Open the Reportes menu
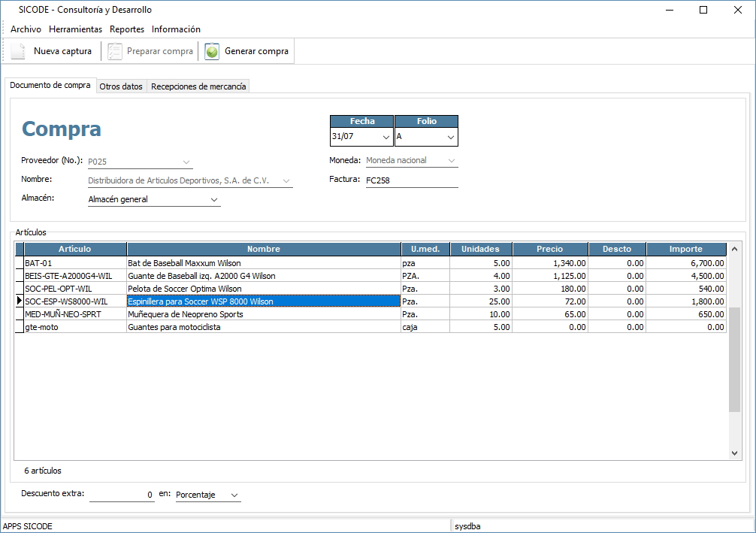Image resolution: width=756 pixels, height=533 pixels. tap(127, 29)
